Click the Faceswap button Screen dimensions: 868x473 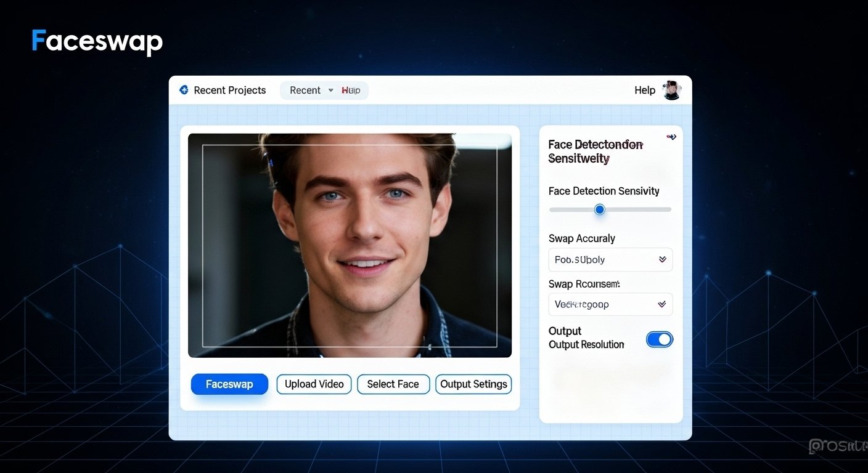[229, 384]
